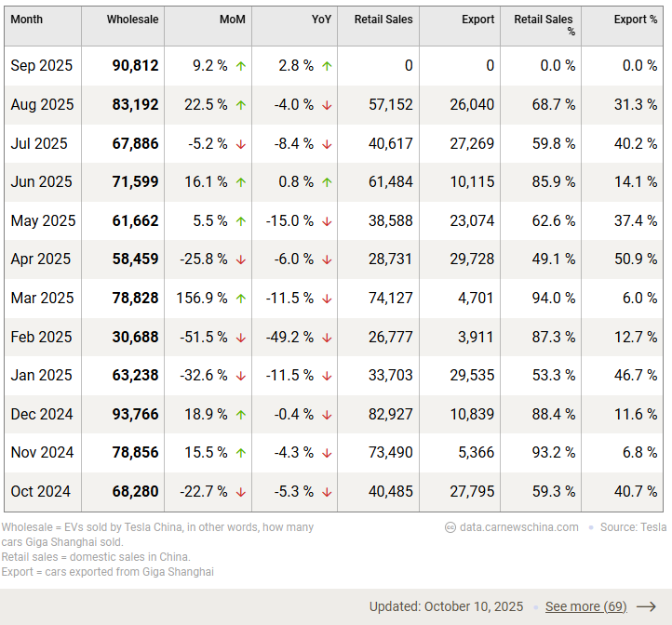Open the data.carnewschina.com source link
The width and height of the screenshot is (672, 625).
coord(518,527)
